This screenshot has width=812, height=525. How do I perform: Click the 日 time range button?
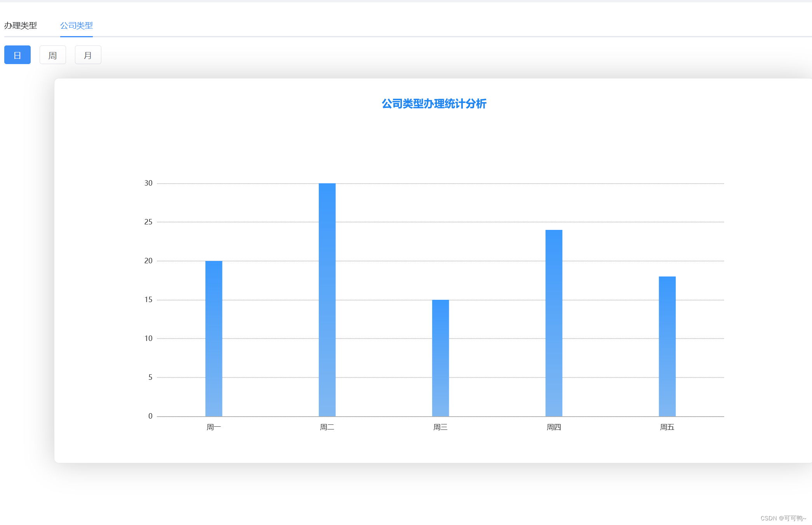pyautogui.click(x=17, y=55)
